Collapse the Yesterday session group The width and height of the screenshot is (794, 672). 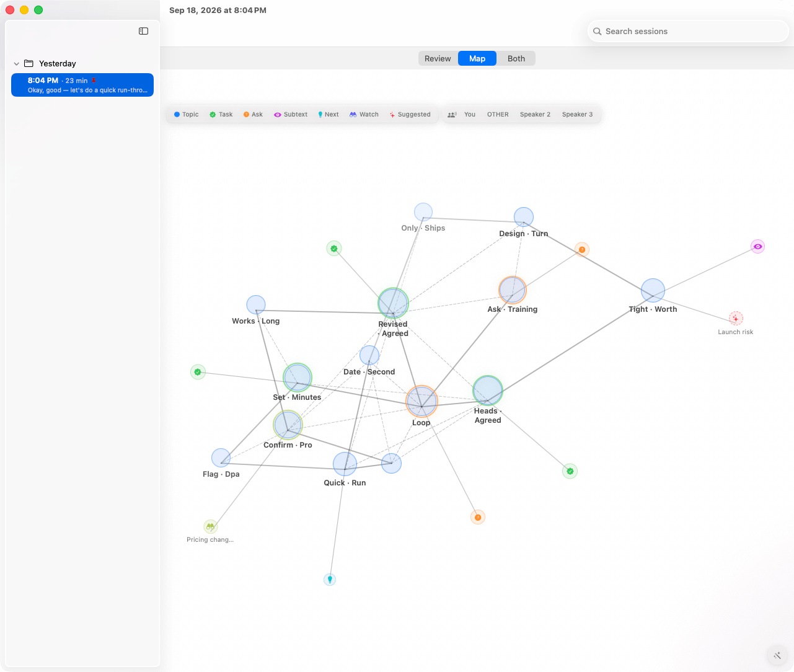click(x=16, y=64)
